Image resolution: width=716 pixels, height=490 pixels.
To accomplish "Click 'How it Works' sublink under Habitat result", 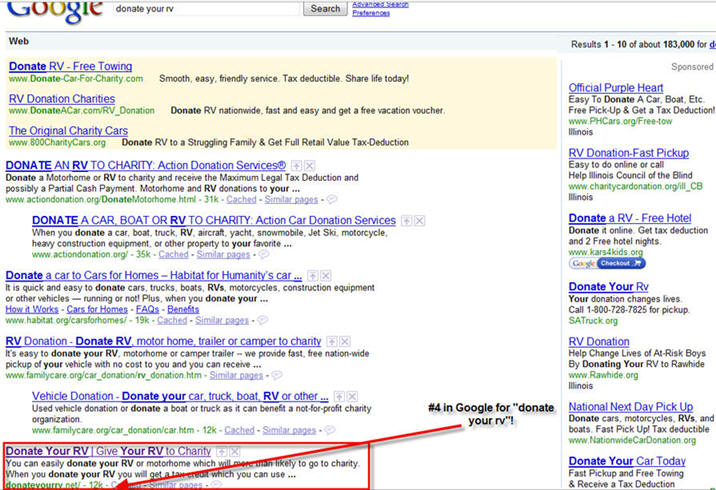I will (x=32, y=309).
